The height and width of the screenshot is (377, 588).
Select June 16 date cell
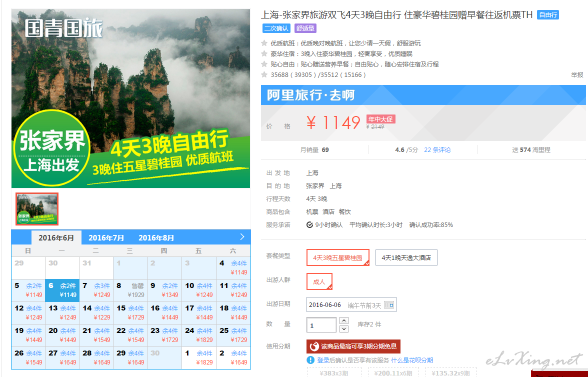click(x=164, y=313)
